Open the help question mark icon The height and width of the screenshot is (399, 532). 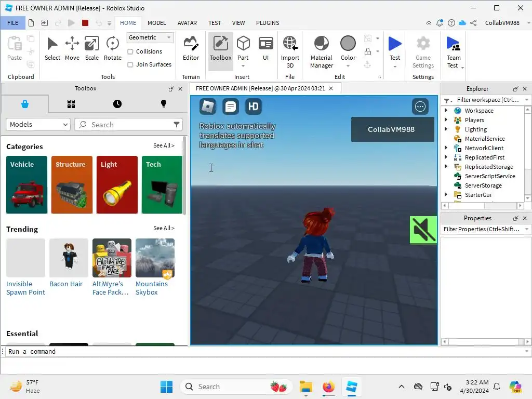[451, 23]
